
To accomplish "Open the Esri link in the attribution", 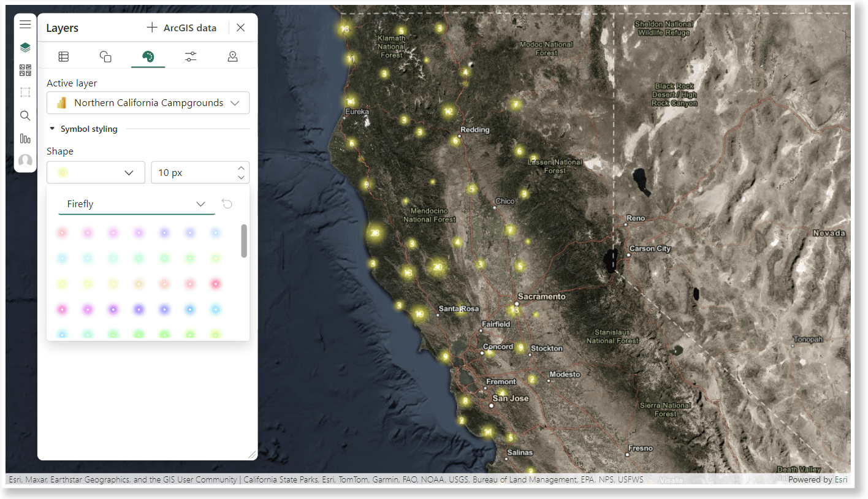I will point(841,480).
